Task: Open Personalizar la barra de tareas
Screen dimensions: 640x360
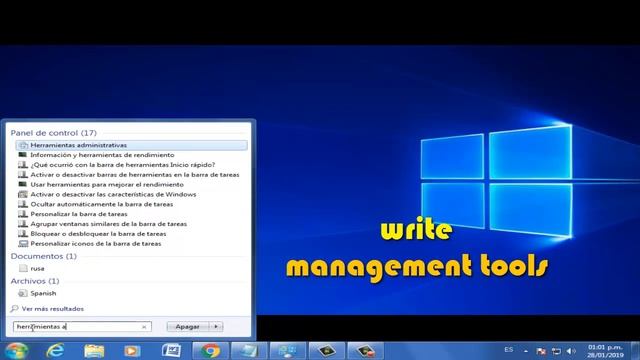Action: (x=79, y=214)
